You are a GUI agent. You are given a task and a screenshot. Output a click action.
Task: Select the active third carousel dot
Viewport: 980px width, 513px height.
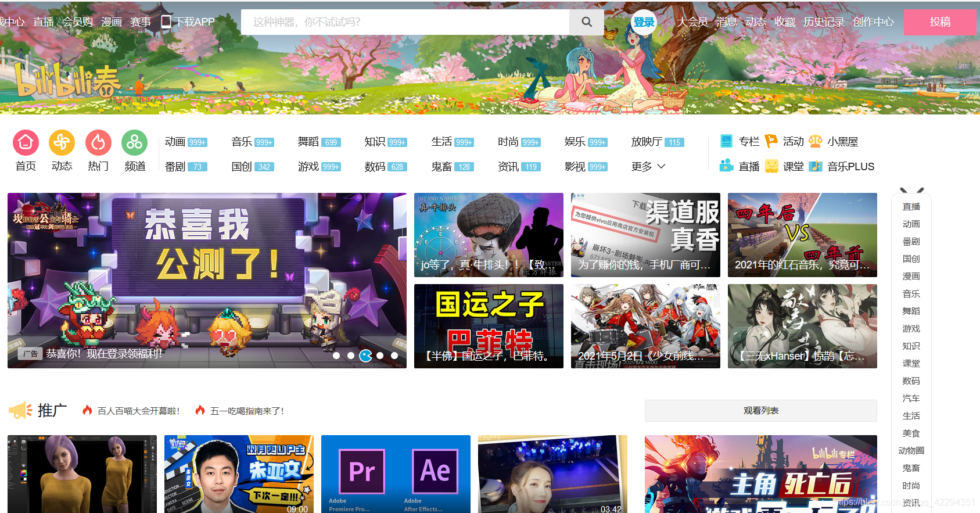365,356
